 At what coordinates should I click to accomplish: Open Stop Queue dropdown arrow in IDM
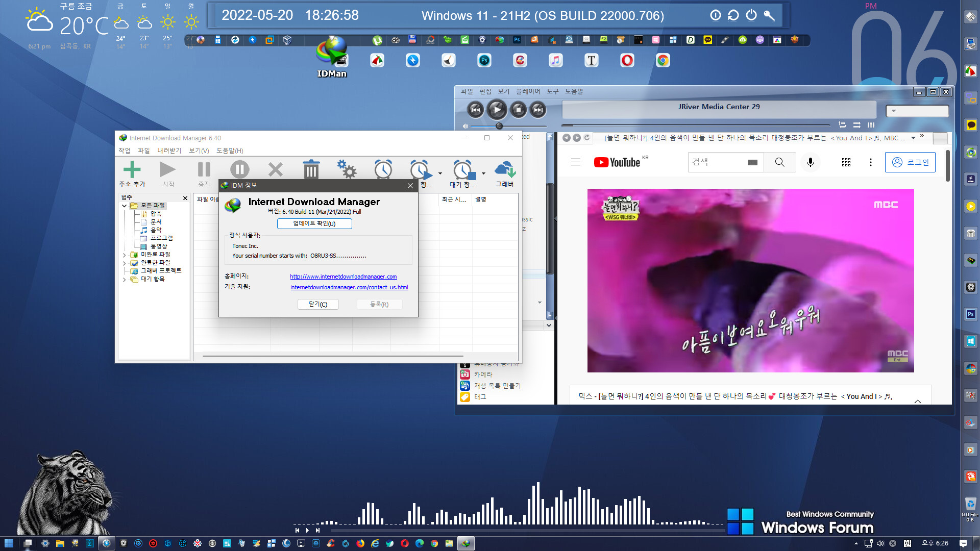(483, 173)
